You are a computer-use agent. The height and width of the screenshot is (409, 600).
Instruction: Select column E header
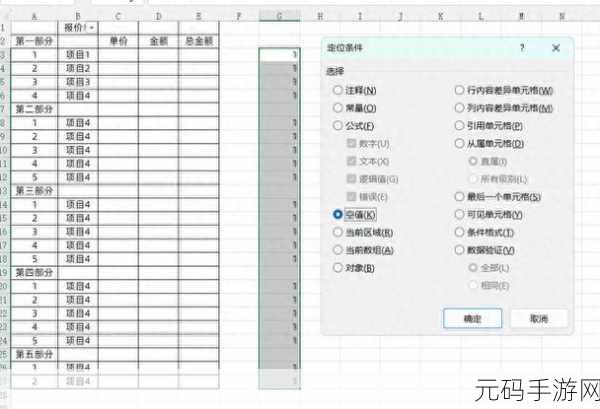point(199,16)
